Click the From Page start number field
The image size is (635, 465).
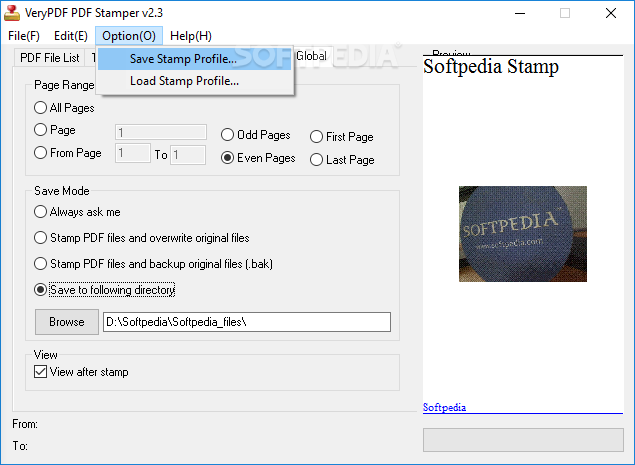click(133, 153)
